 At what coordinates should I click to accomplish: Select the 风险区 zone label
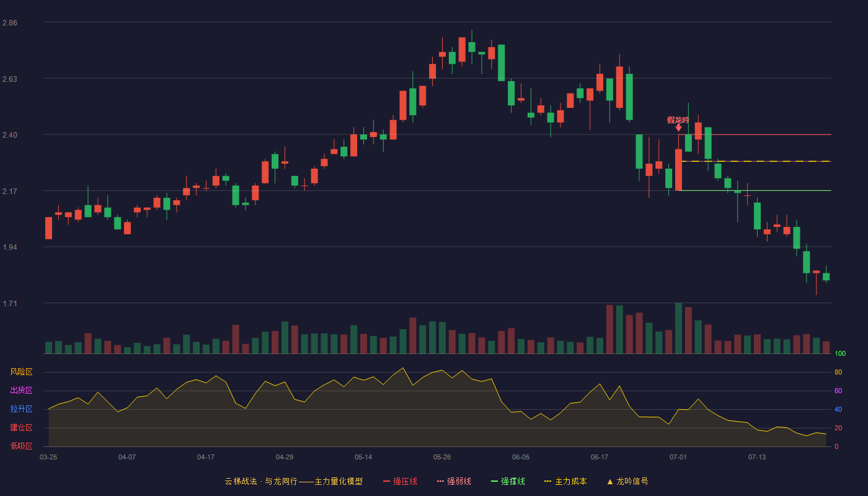click(21, 372)
